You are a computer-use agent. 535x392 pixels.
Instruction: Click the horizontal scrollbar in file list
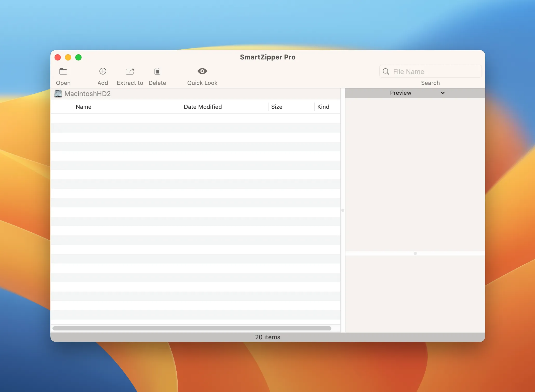click(192, 328)
